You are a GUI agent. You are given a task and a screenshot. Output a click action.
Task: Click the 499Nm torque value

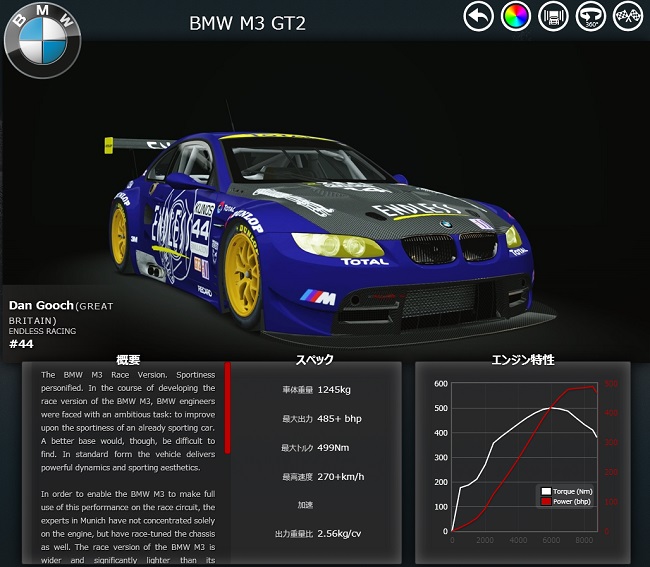(333, 448)
